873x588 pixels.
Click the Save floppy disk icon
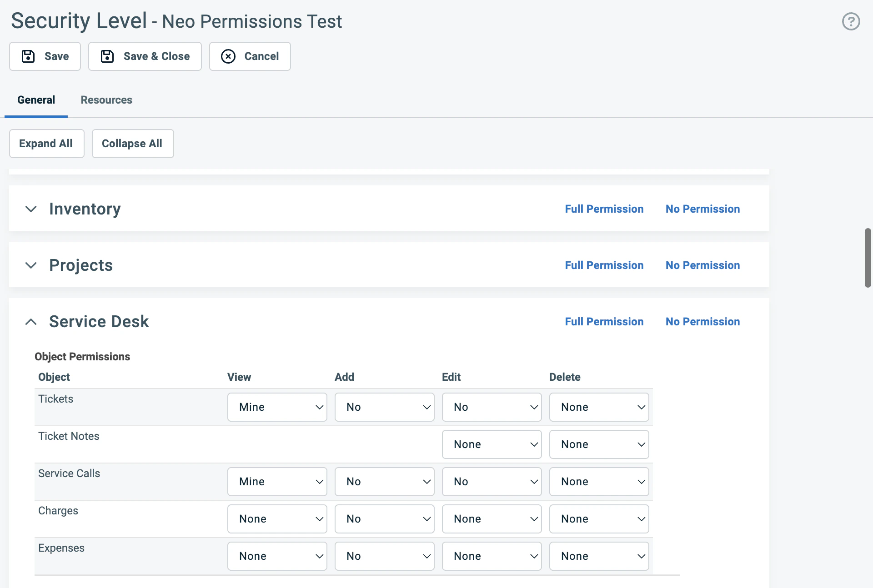coord(28,56)
